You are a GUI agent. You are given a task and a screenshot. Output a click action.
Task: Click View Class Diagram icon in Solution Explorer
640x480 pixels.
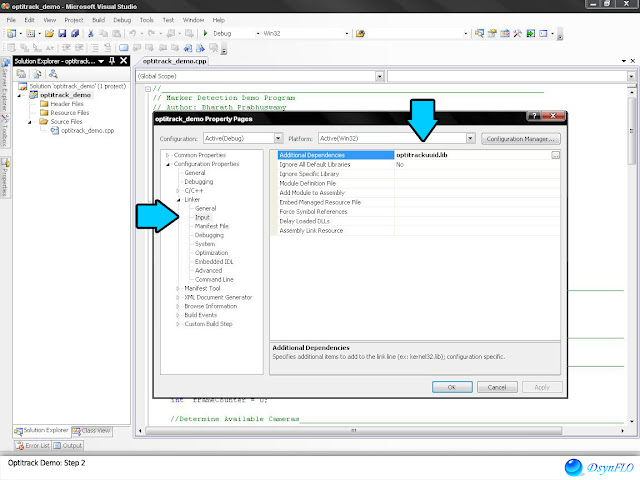[x=53, y=74]
